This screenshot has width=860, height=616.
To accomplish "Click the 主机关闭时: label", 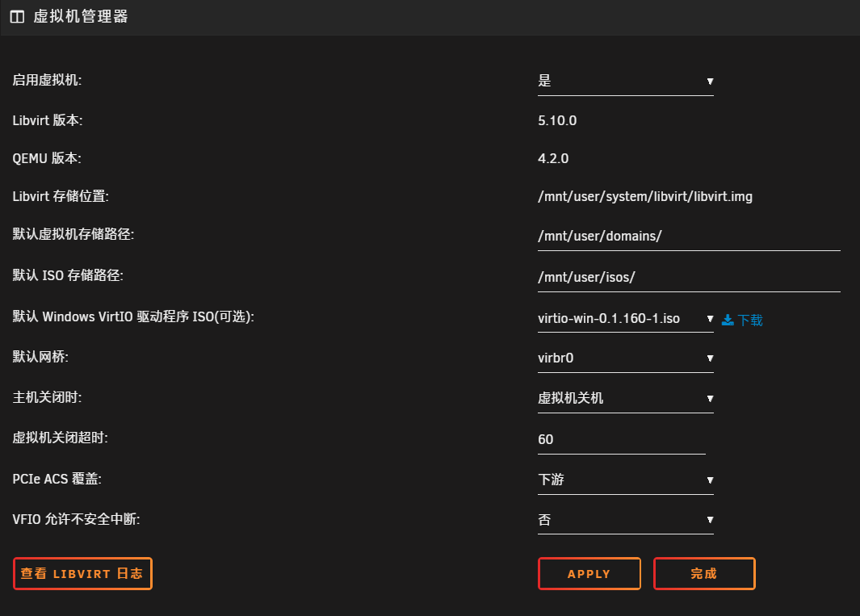I will click(x=47, y=397).
